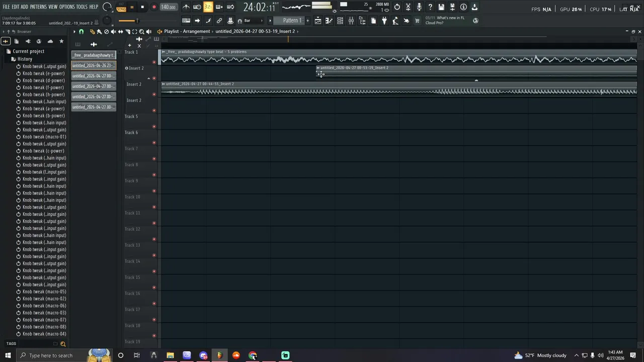Select the Slice tool in playlist toolbar
The image size is (644, 362).
(x=127, y=31)
